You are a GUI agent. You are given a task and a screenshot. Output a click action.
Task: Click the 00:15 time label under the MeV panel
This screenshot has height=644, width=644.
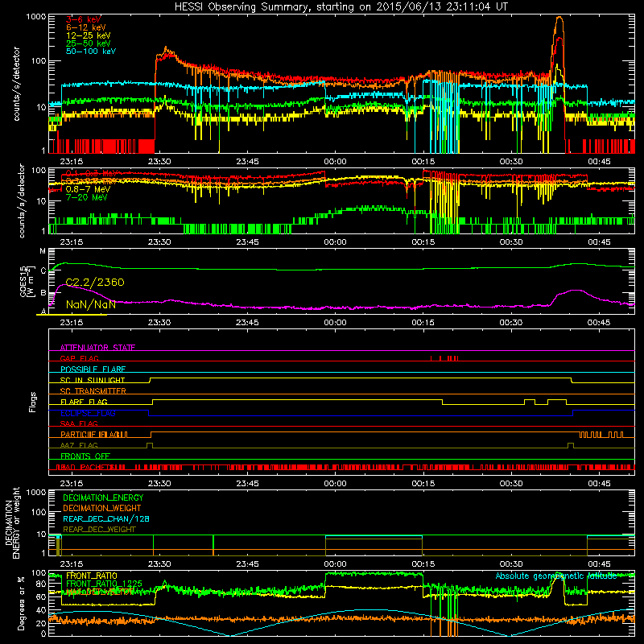423,242
